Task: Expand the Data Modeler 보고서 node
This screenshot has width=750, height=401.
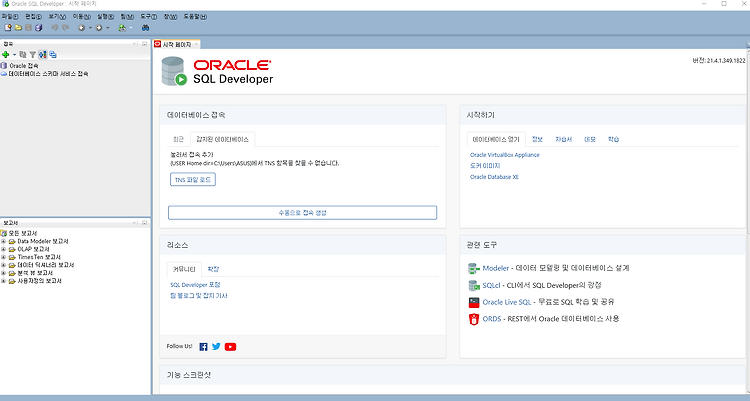Action: pos(3,241)
